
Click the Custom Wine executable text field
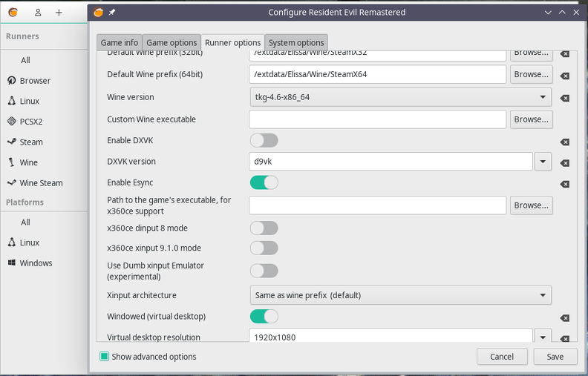click(378, 119)
